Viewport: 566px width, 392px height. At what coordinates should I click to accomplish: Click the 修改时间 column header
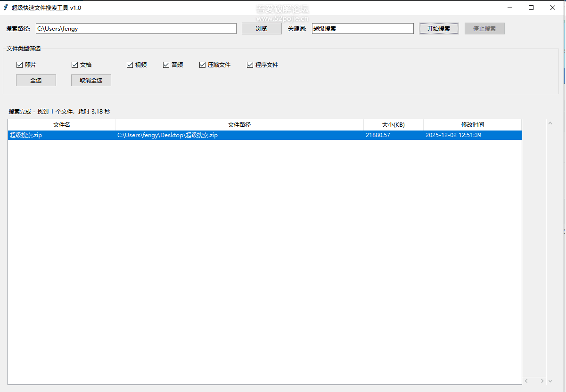(x=472, y=125)
